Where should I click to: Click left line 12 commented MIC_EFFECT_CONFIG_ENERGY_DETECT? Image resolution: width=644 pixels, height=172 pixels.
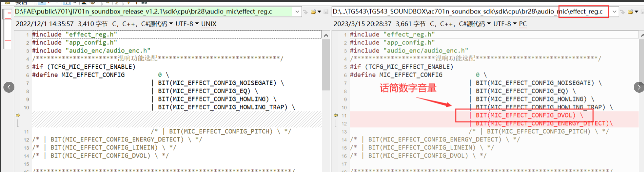[x=117, y=140]
